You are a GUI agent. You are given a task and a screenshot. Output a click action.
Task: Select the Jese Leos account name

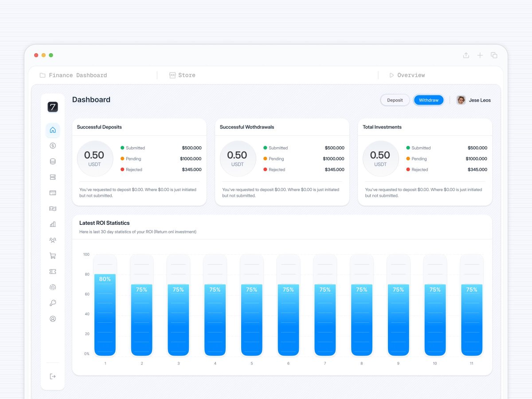pyautogui.click(x=480, y=100)
